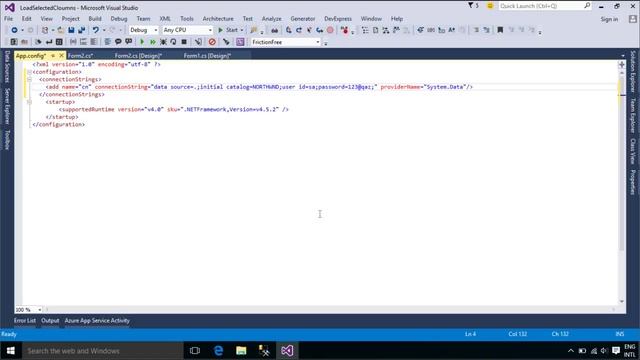Click the Quick Launch search field
The width and height of the screenshot is (640, 360).
[x=545, y=6]
